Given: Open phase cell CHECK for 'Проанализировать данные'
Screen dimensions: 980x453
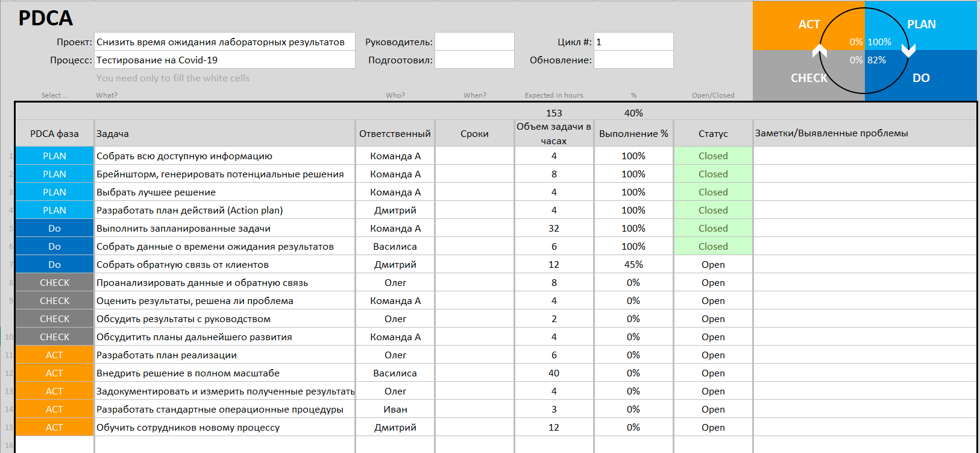Looking at the screenshot, I should coord(54,282).
